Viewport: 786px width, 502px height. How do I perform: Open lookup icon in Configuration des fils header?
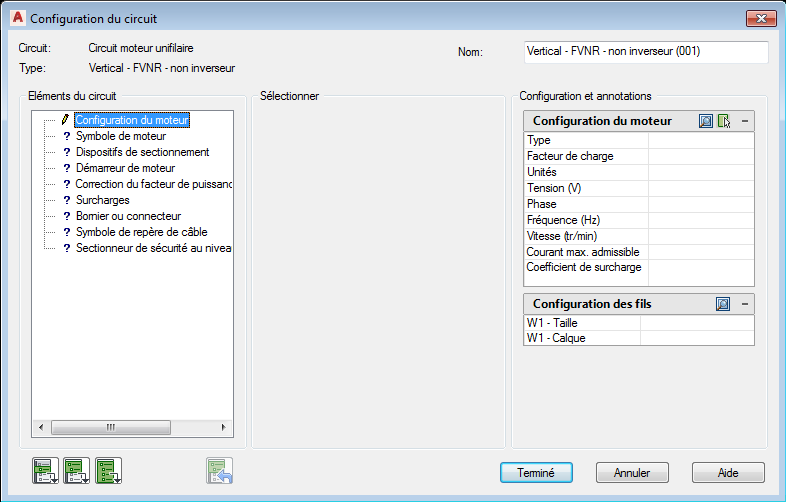723,304
